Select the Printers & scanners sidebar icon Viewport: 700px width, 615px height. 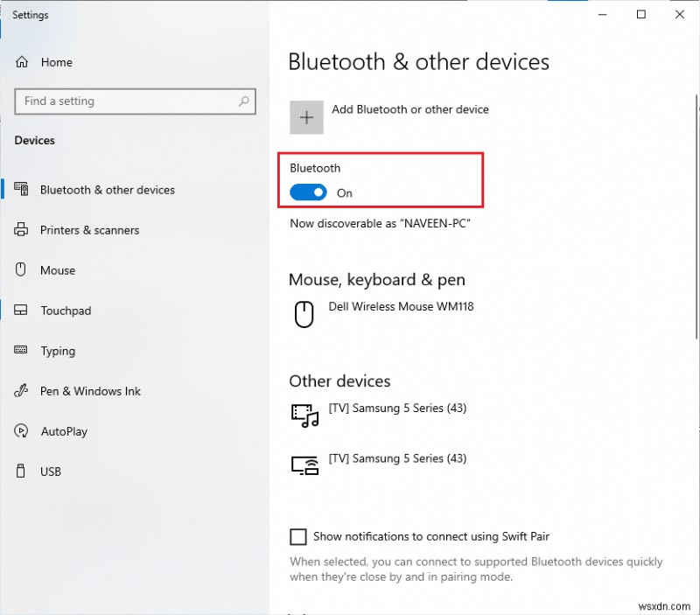[x=20, y=230]
